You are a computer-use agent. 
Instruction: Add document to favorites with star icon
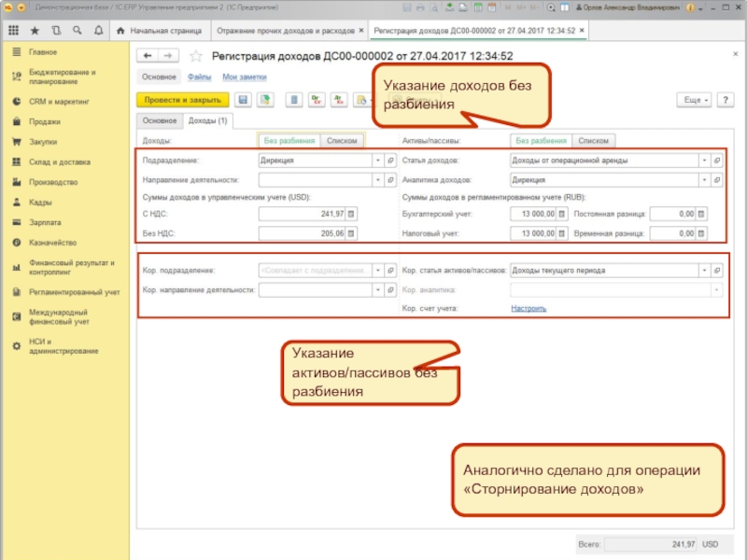pos(196,56)
